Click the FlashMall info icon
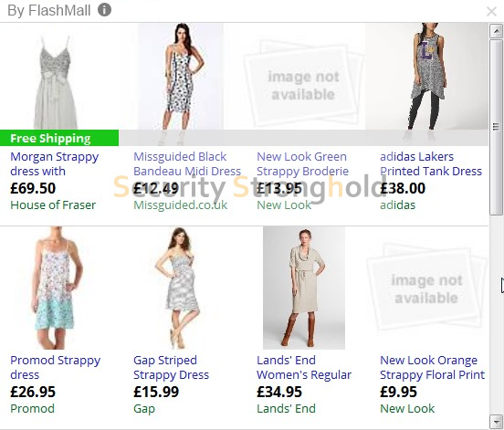This screenshot has height=430, width=504. (x=104, y=10)
